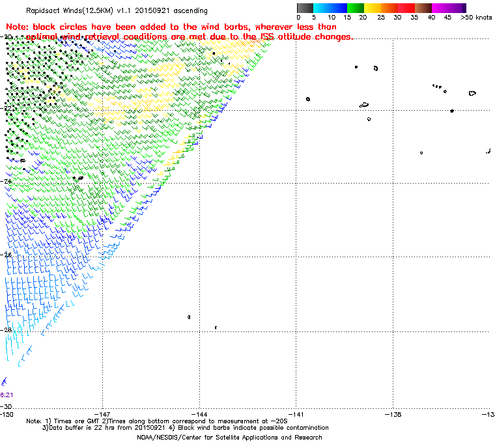495x448 pixels.
Task: Click the '-147' longitude axis label
Action: pyautogui.click(x=103, y=414)
